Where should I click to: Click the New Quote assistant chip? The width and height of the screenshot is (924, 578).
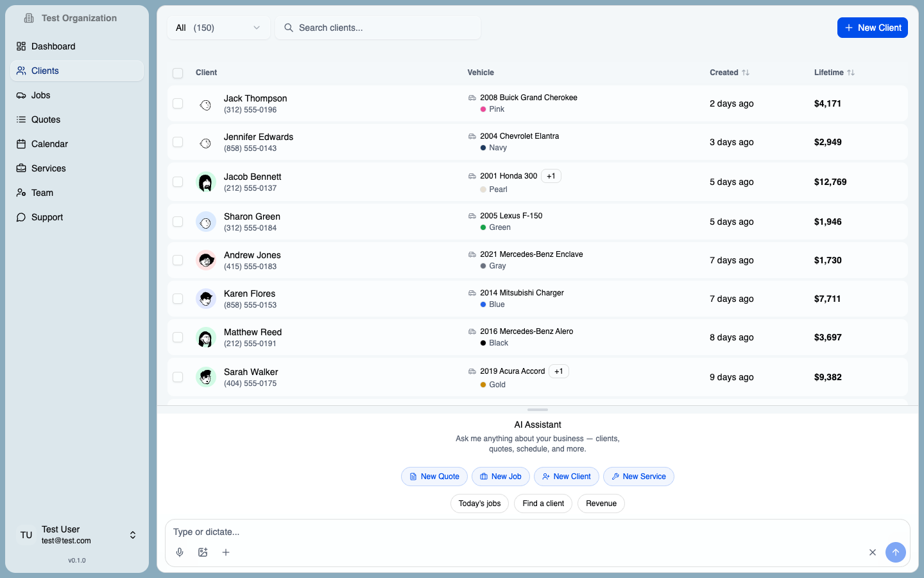tap(434, 477)
